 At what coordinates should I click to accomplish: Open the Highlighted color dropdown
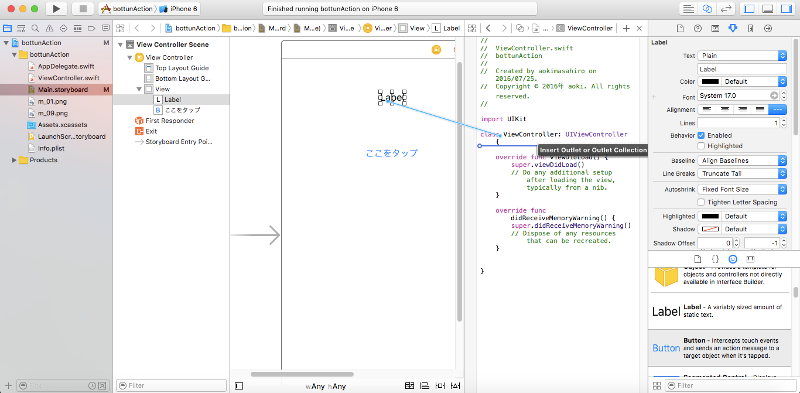[x=754, y=216]
